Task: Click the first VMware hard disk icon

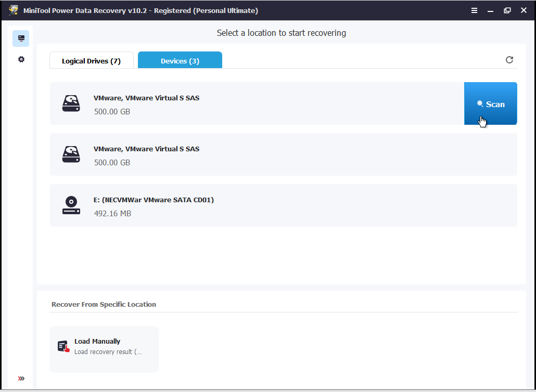Action: [71, 103]
